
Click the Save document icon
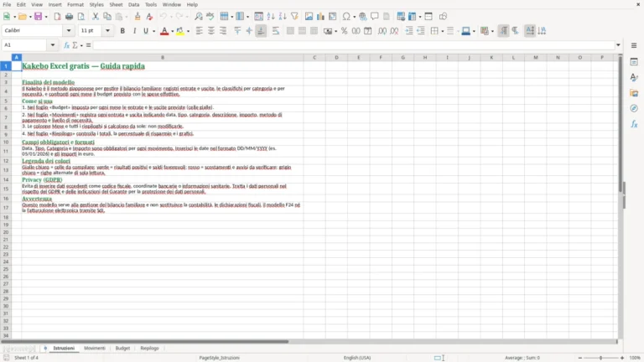click(39, 17)
